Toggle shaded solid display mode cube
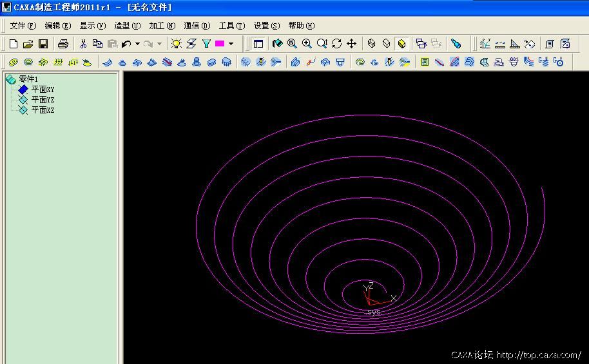This screenshot has width=589, height=364. click(x=401, y=44)
